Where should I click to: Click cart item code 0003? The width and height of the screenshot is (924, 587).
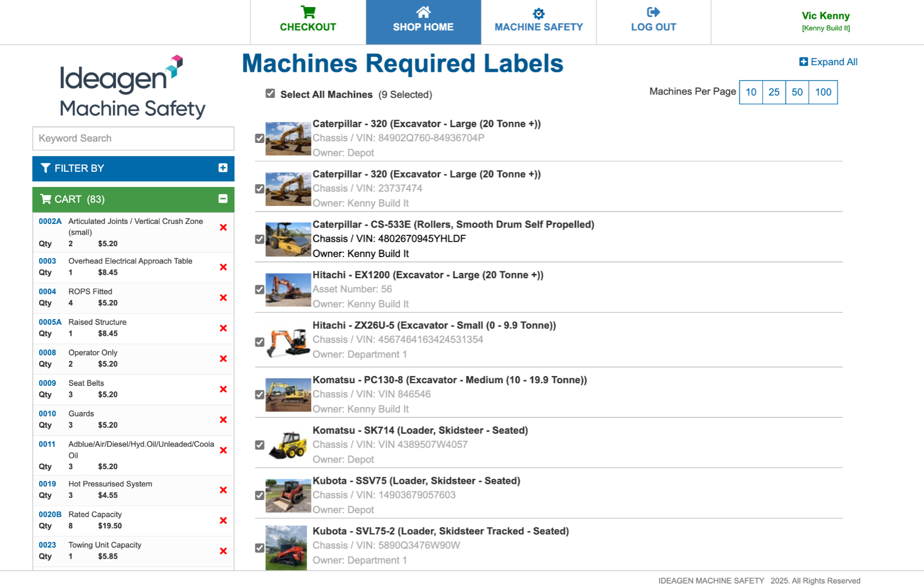click(47, 261)
